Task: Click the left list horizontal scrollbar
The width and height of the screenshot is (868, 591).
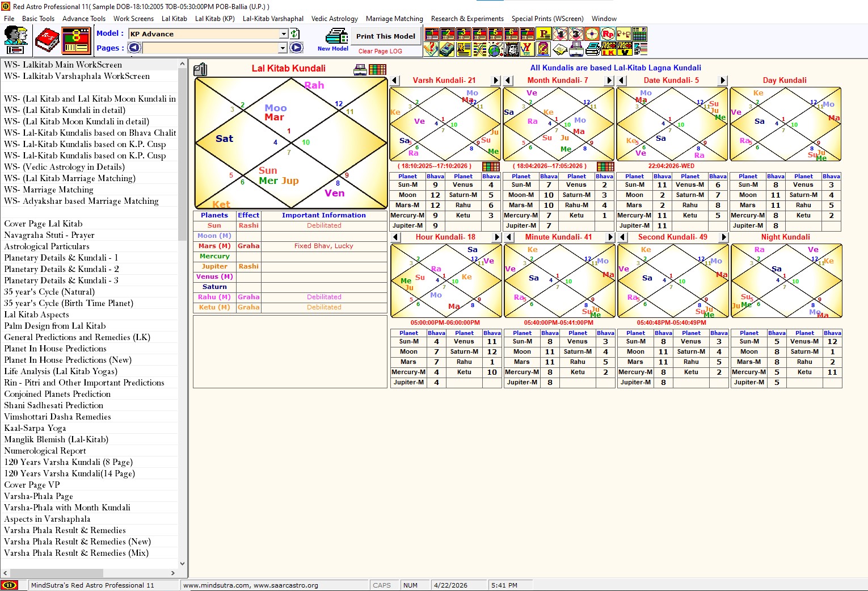Action: [x=90, y=573]
